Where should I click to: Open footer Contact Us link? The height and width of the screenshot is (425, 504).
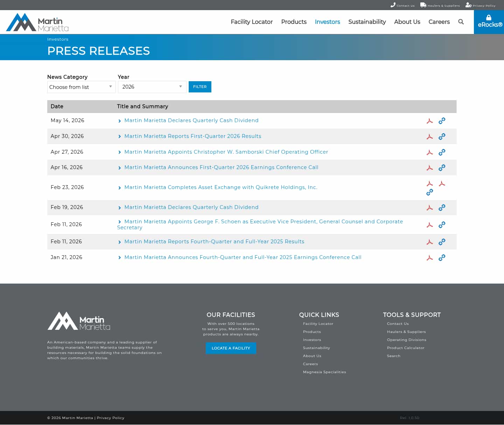tap(398, 323)
